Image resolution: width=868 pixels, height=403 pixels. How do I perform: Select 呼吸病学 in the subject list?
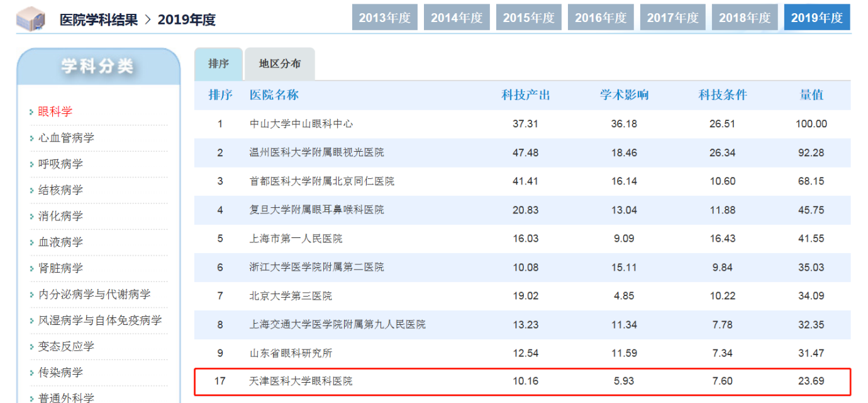60,164
